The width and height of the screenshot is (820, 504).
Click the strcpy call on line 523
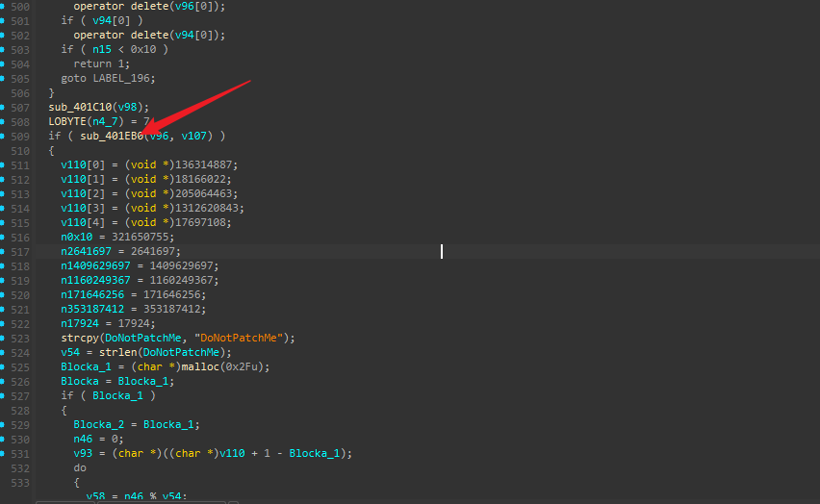click(x=80, y=338)
